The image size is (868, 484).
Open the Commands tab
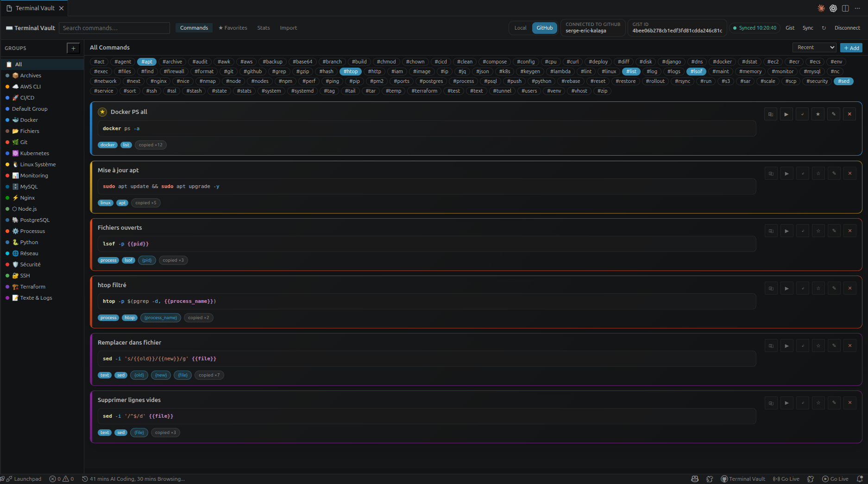pyautogui.click(x=194, y=28)
